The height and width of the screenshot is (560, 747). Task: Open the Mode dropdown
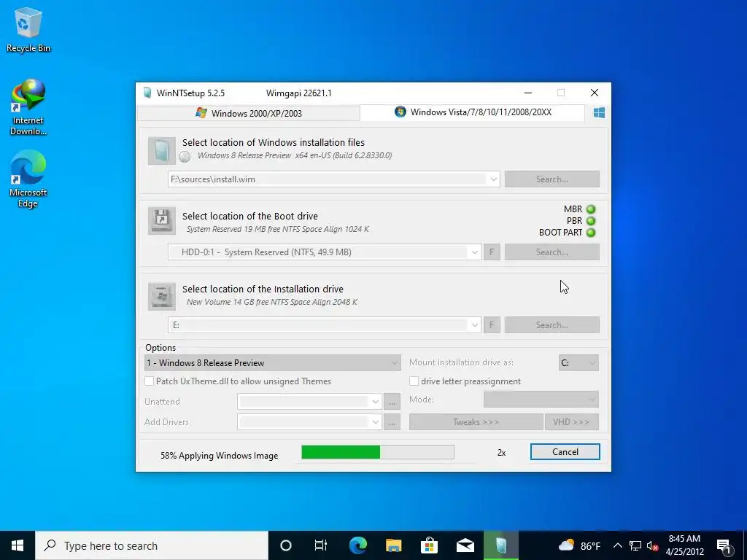[541, 400]
